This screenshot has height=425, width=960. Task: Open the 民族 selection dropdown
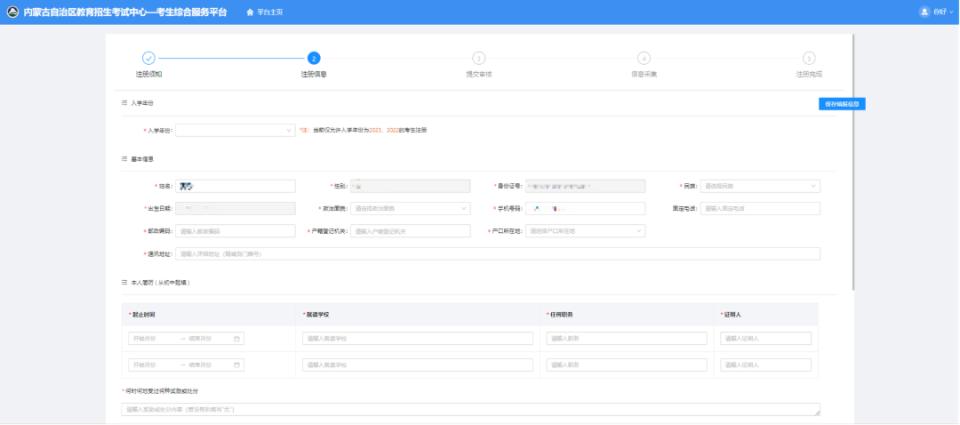[x=760, y=186]
